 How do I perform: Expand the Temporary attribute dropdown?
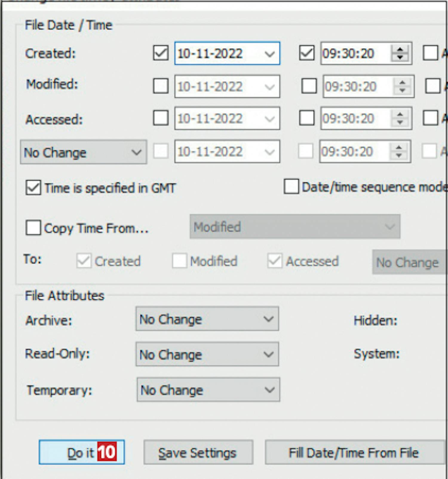(x=208, y=390)
